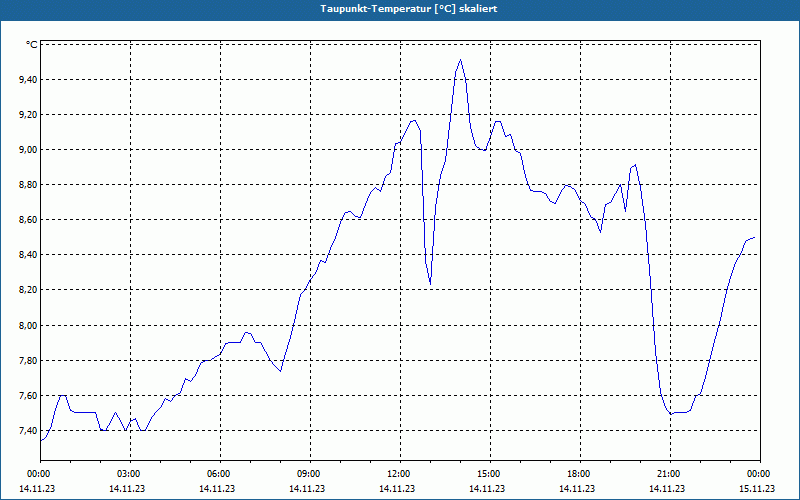Click the 9,00 y-axis label

click(x=29, y=149)
